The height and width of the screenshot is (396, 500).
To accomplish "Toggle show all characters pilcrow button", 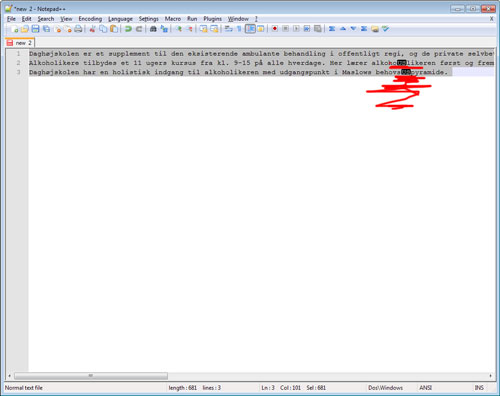I will pos(239,29).
